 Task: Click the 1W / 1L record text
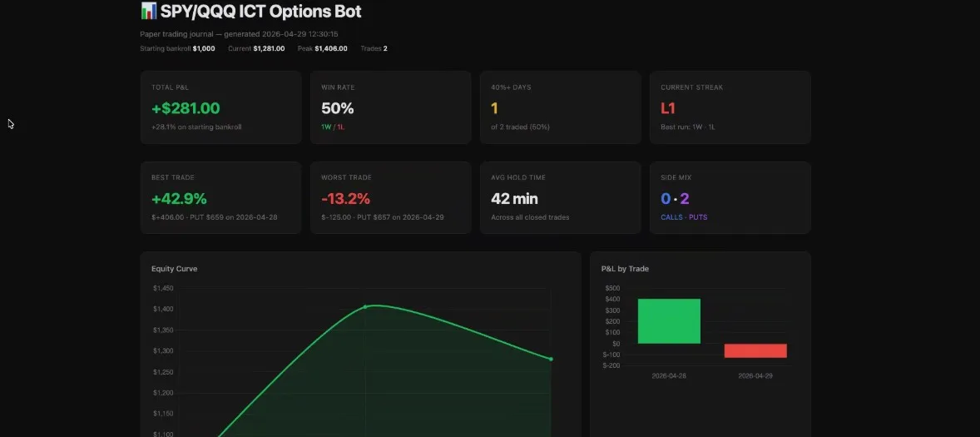tap(333, 127)
